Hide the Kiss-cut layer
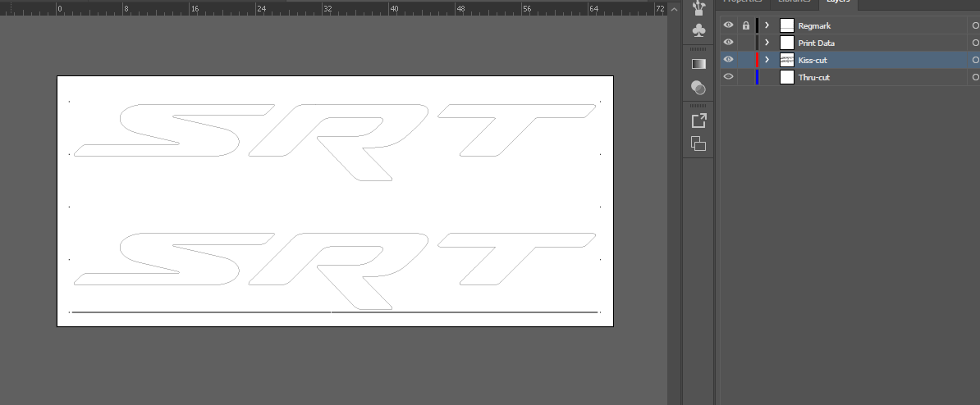Viewport: 980px width, 405px height. tap(728, 60)
